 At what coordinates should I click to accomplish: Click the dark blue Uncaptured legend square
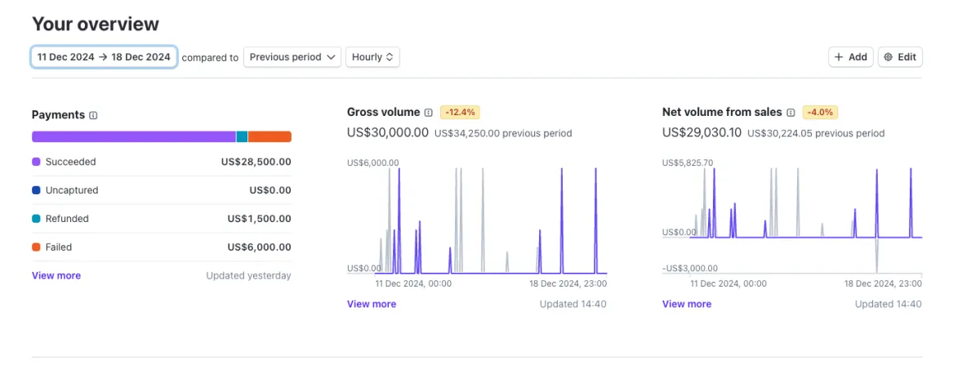coord(36,190)
